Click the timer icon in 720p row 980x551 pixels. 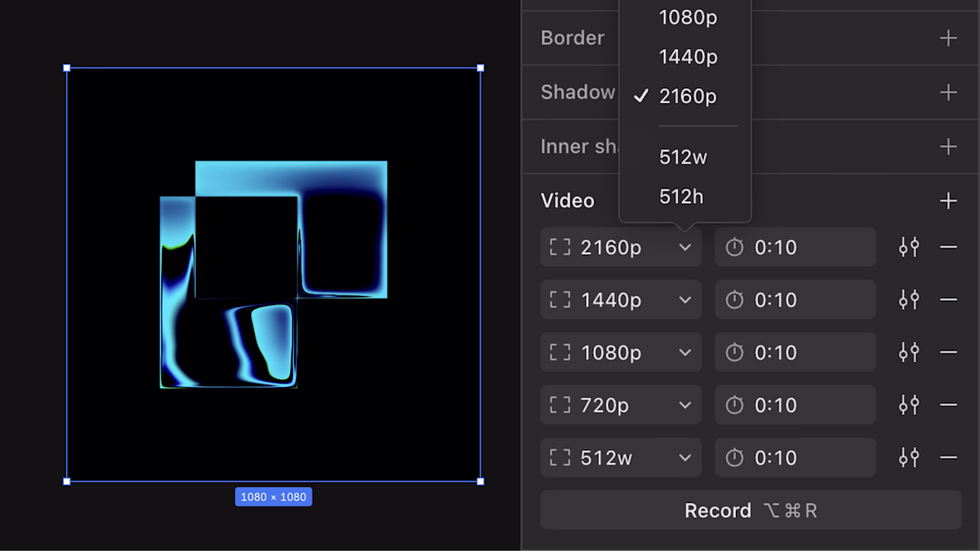click(734, 405)
